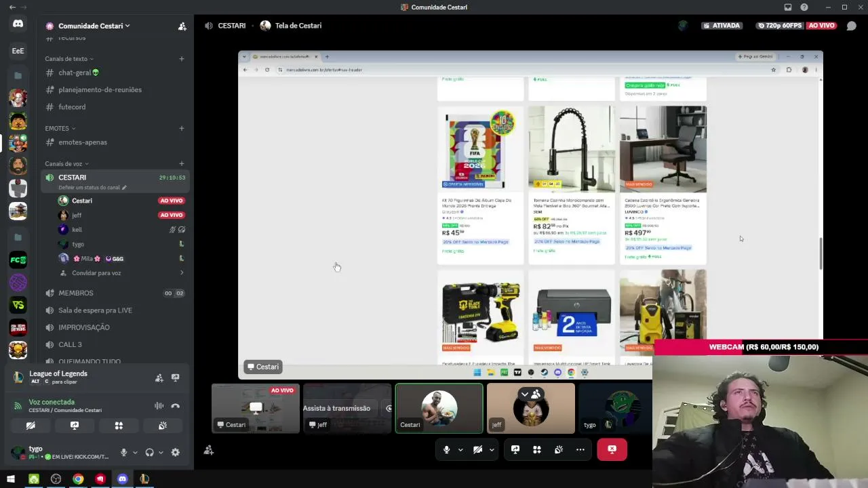Invite people to Comunidade Cestari server
The image size is (868, 488).
[182, 26]
